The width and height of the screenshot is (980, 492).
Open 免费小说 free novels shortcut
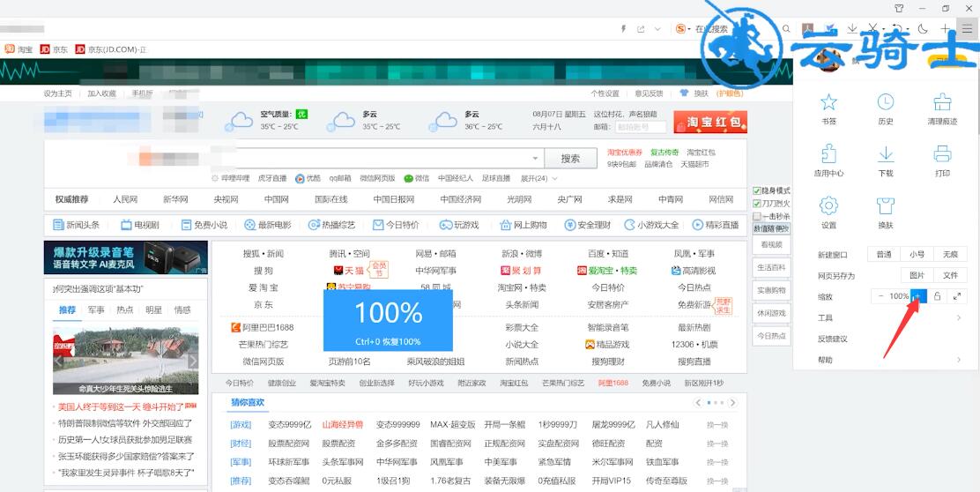(x=204, y=225)
